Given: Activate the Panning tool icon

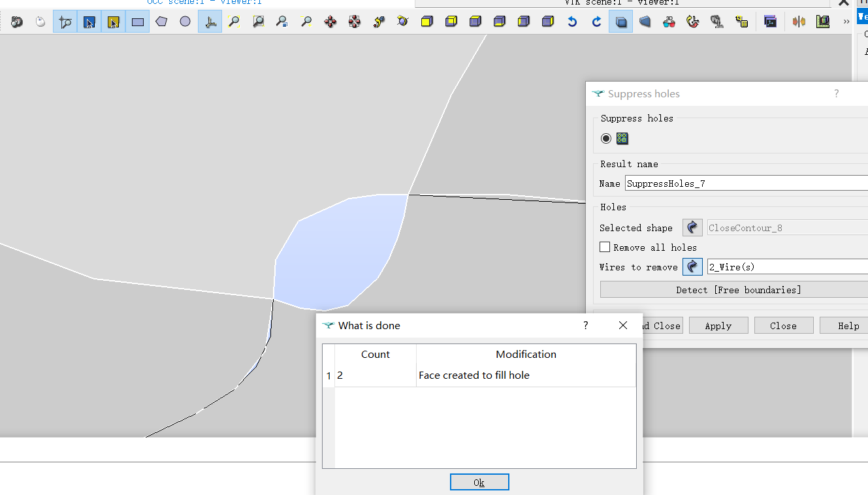Looking at the screenshot, I should tap(330, 22).
